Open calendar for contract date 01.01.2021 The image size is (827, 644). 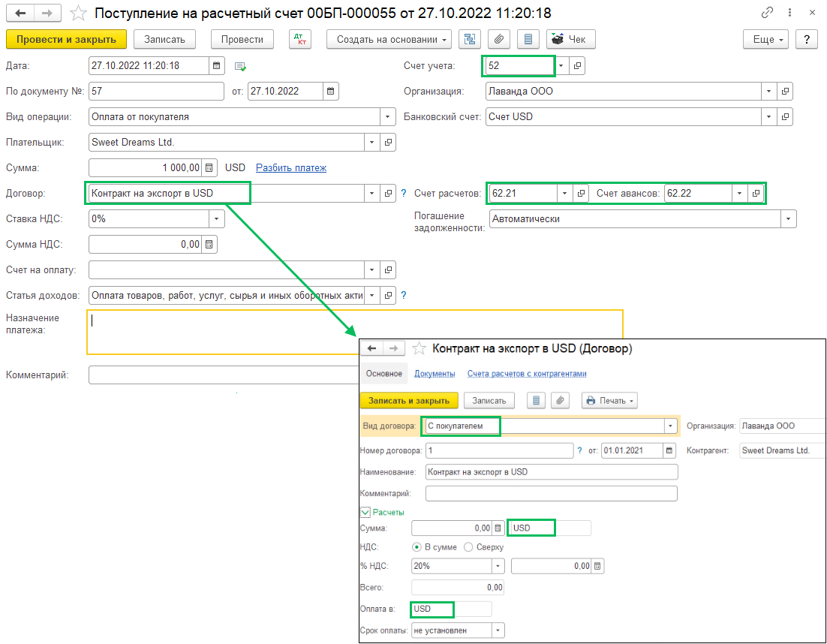pyautogui.click(x=669, y=450)
